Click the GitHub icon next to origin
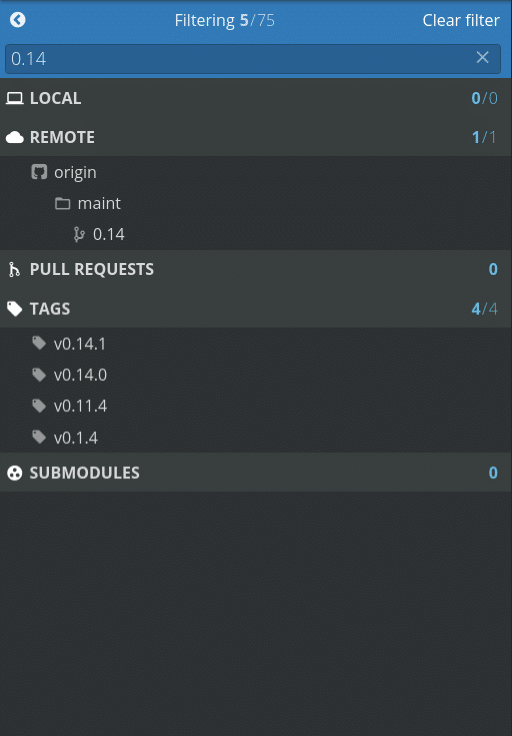 point(39,172)
